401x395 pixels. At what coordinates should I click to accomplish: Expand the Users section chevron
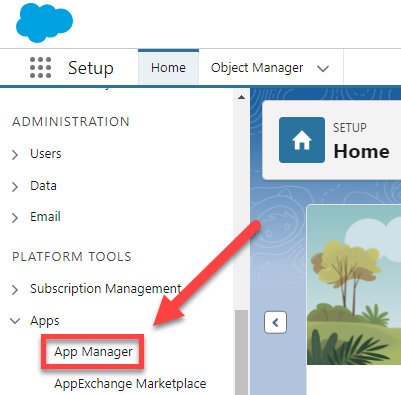[15, 155]
